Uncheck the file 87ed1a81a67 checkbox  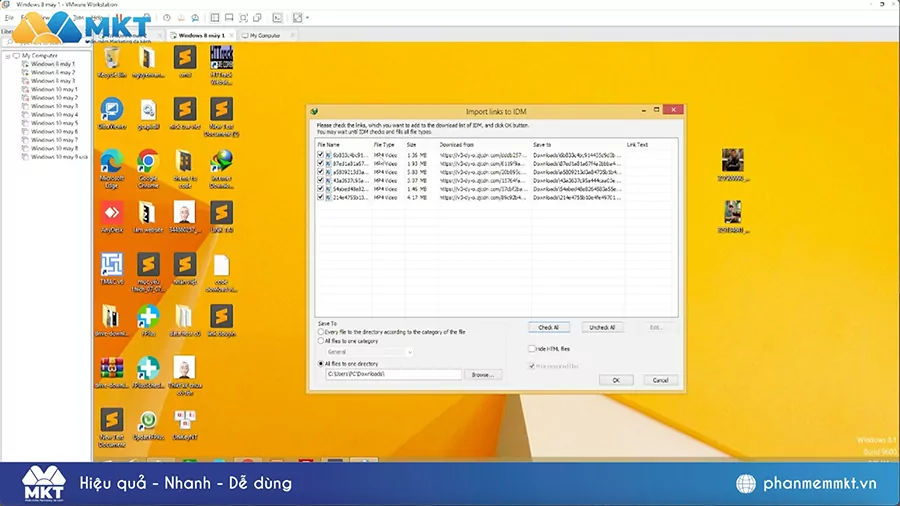[x=320, y=164]
